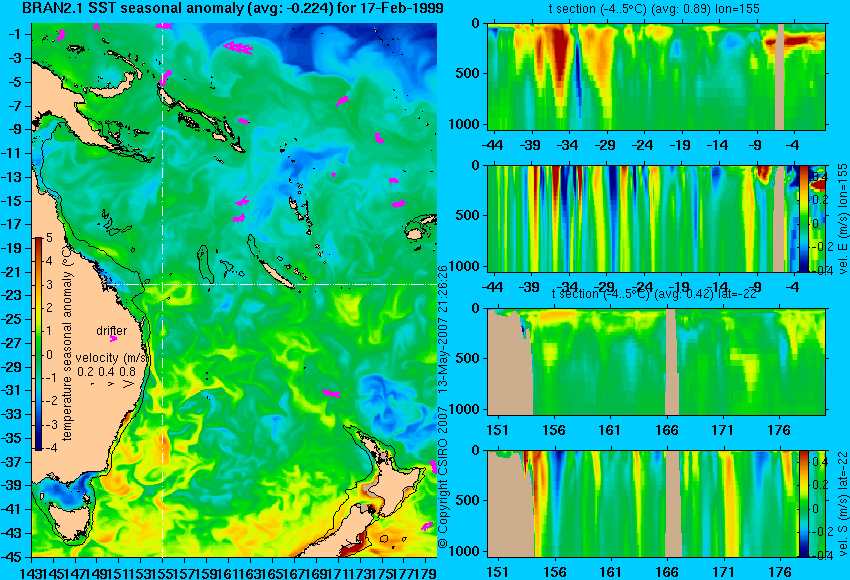Click the drifter marker cluster near 1°S 163°E
This screenshot has width=850, height=580.
coord(238,48)
